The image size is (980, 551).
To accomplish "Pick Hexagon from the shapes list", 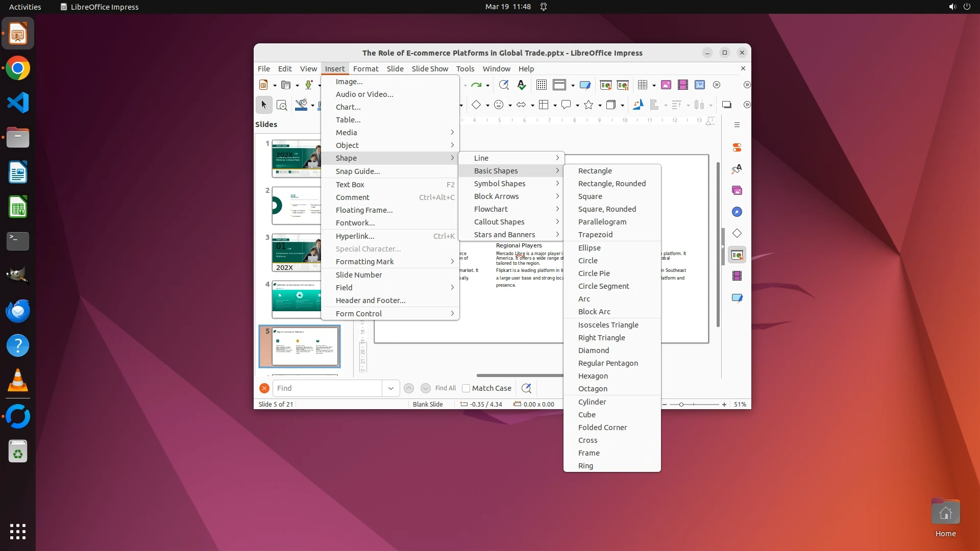I will [x=593, y=376].
